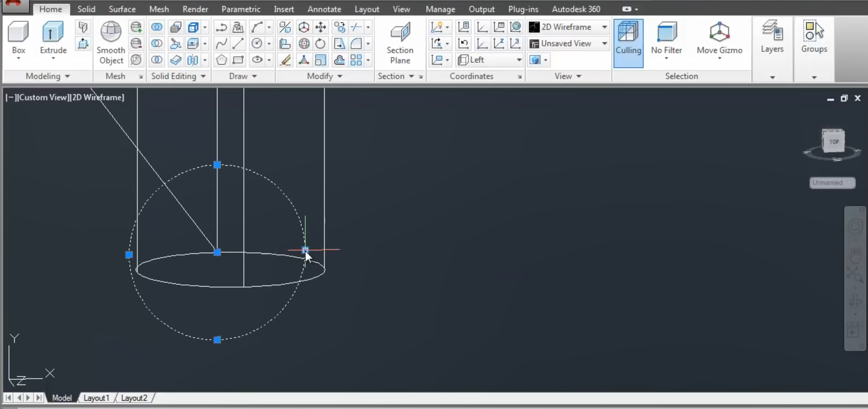Click the [-] viewport controls label
Viewport: 868px width, 409px height.
pos(11,97)
